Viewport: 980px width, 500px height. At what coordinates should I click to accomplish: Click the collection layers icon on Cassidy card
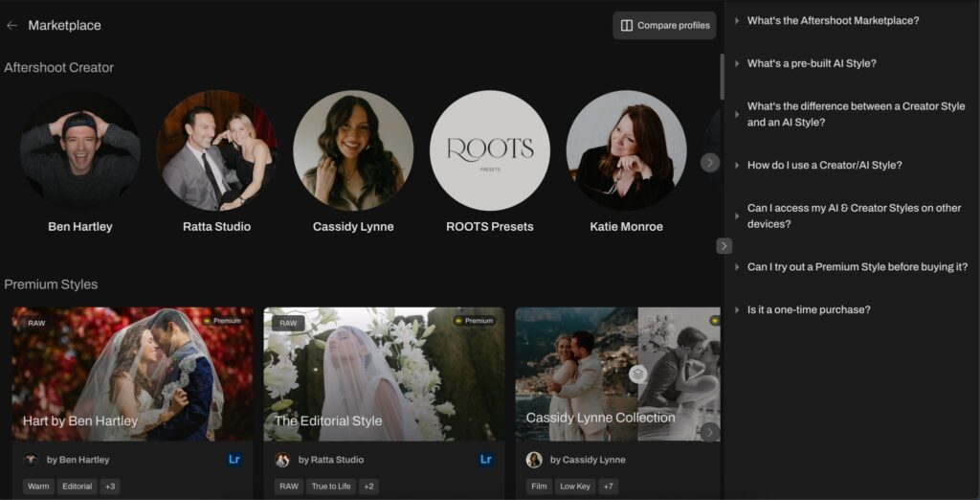click(637, 375)
